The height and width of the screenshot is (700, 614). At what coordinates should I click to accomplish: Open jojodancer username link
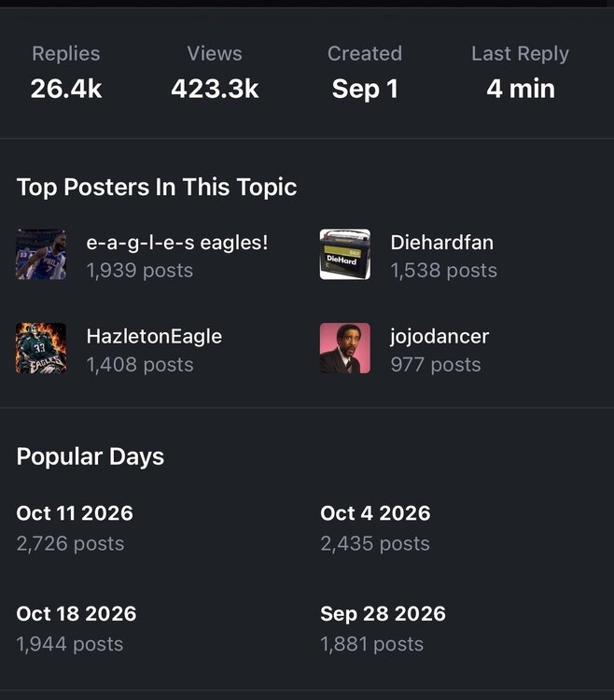tap(440, 337)
